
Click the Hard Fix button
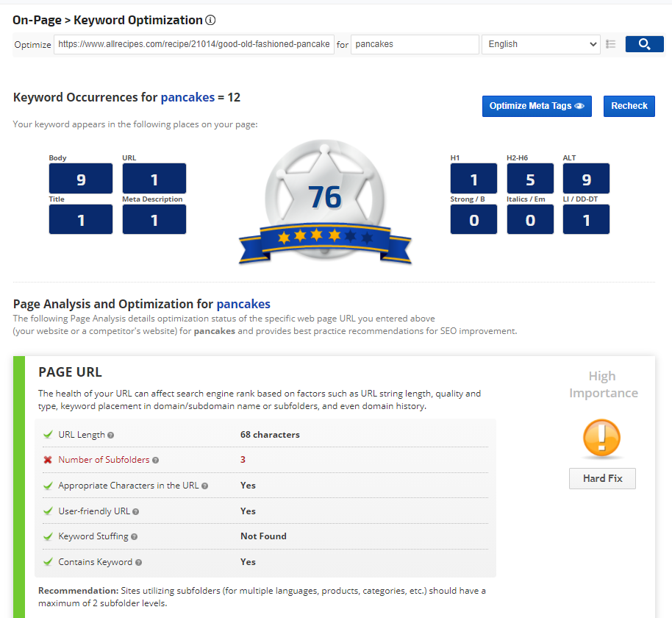click(602, 478)
